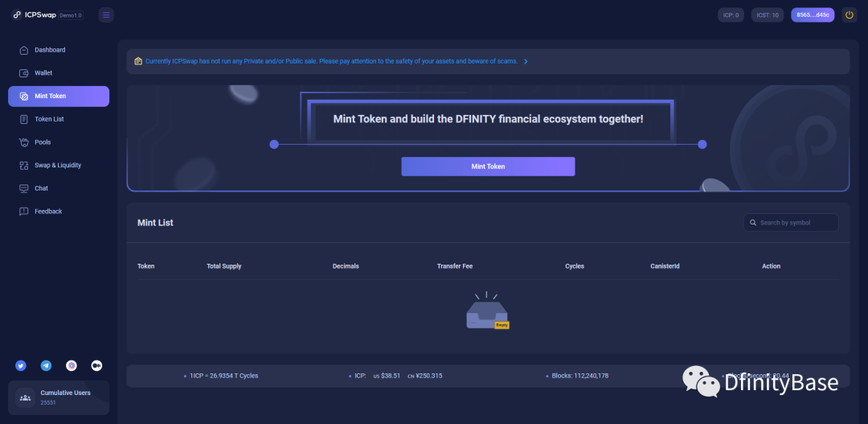
Task: Click the Total Supply column header
Action: pos(223,266)
